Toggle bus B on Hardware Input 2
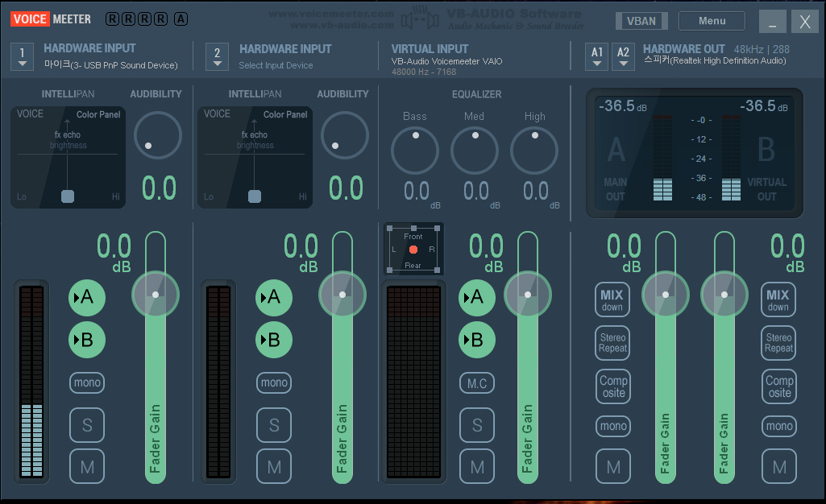Viewport: 826px width, 504px height. pos(274,340)
